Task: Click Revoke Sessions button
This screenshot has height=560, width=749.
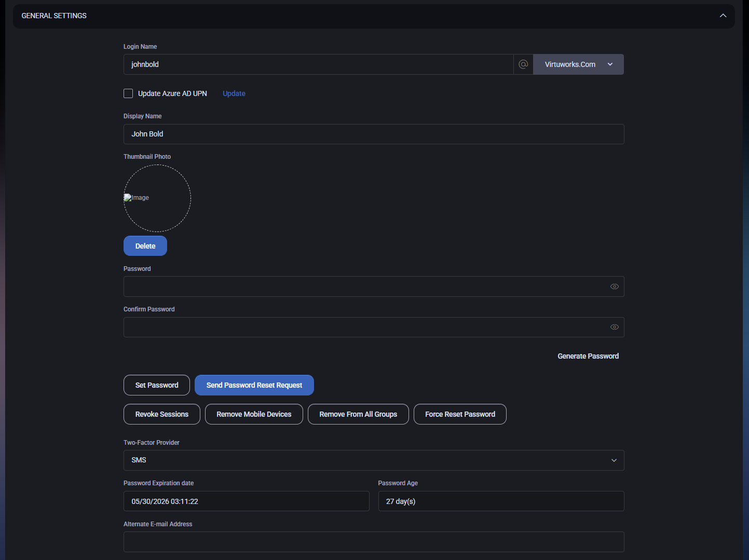Action: pyautogui.click(x=161, y=414)
